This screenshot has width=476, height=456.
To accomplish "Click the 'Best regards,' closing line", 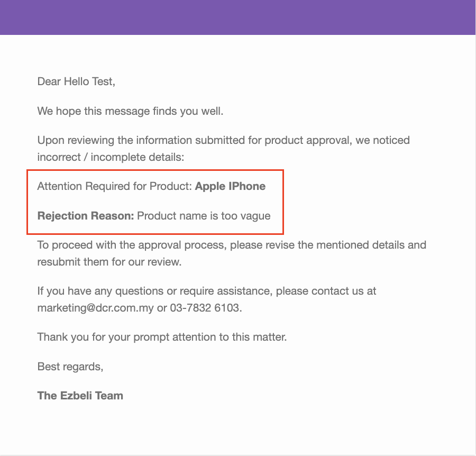I will 70,367.
